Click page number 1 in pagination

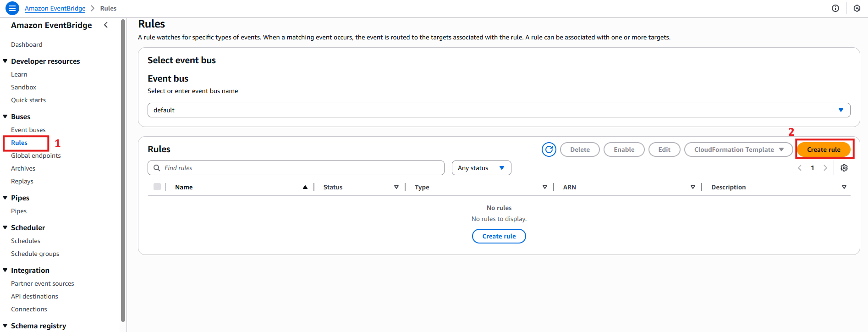813,168
